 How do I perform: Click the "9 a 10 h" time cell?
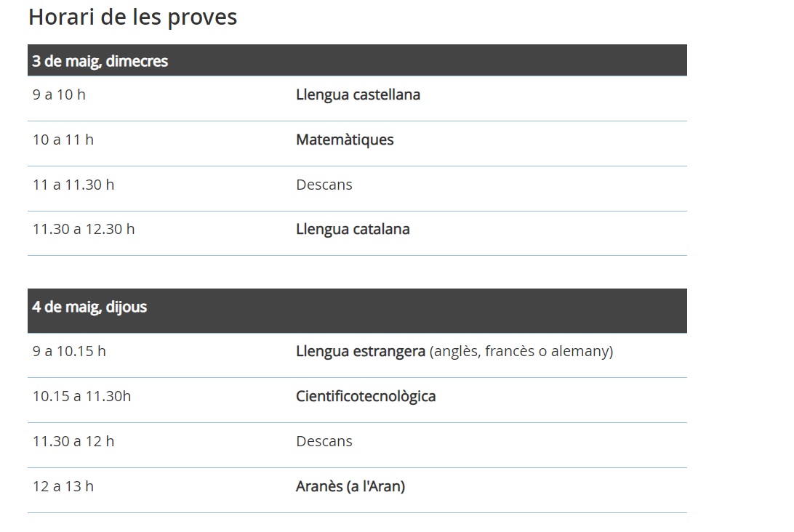tap(59, 94)
